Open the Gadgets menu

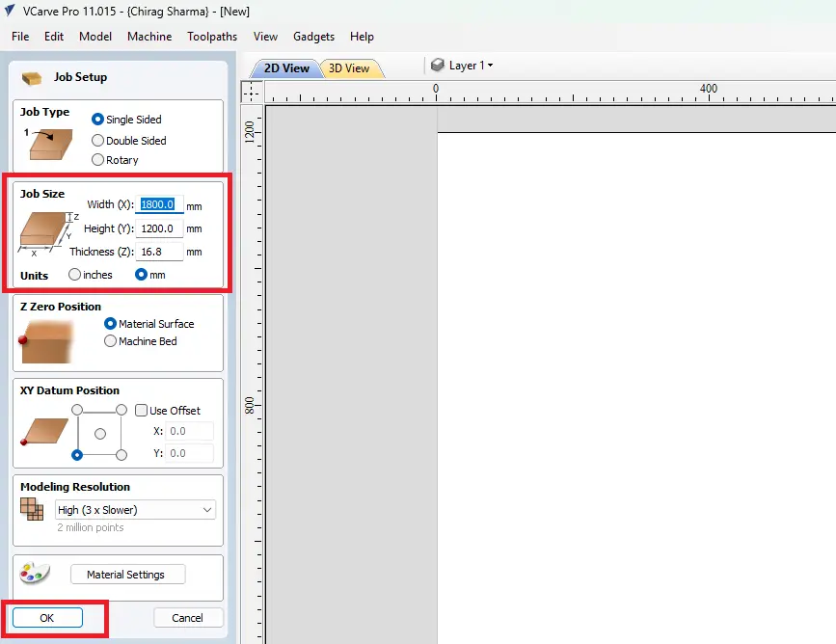click(313, 37)
